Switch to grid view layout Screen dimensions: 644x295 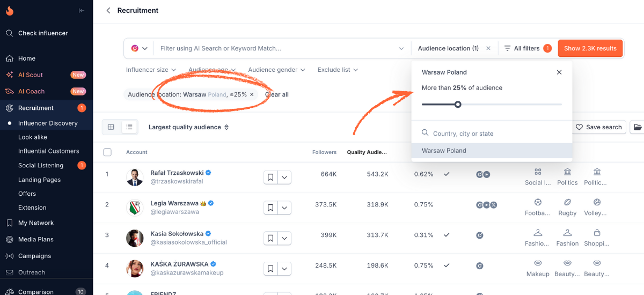tap(111, 127)
